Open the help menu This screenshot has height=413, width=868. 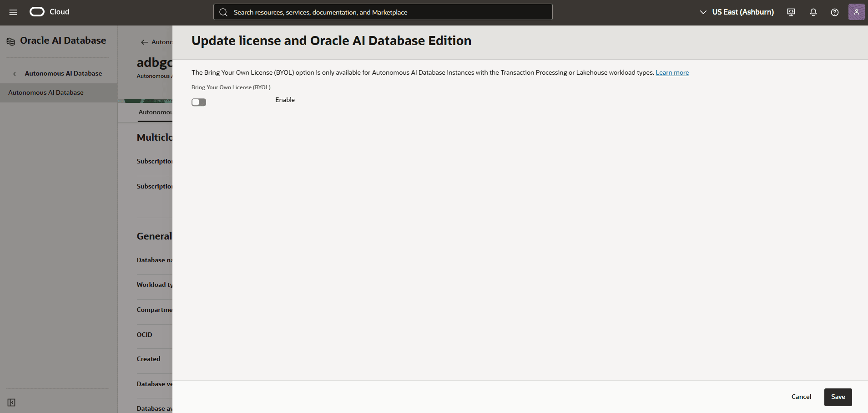pyautogui.click(x=835, y=12)
